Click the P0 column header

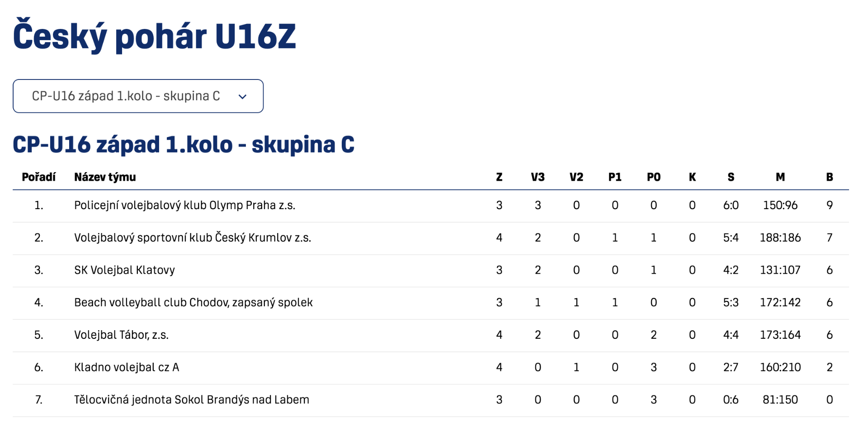coord(653,177)
